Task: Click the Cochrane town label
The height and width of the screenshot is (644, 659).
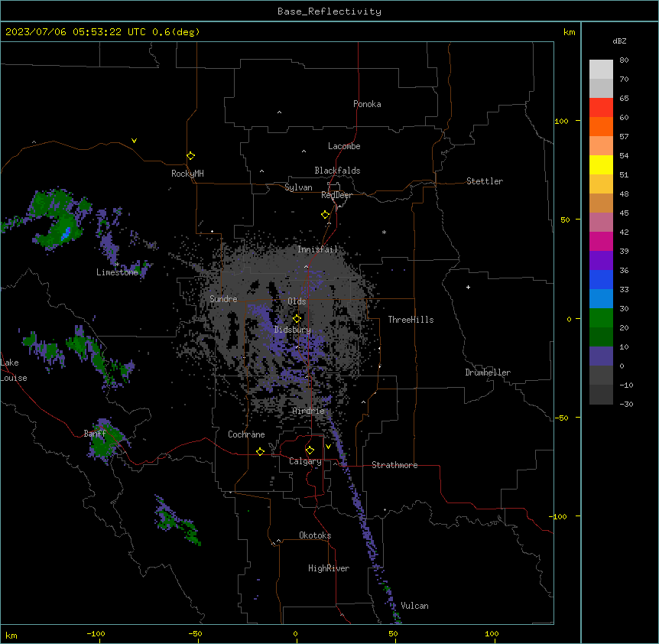Action: (246, 434)
